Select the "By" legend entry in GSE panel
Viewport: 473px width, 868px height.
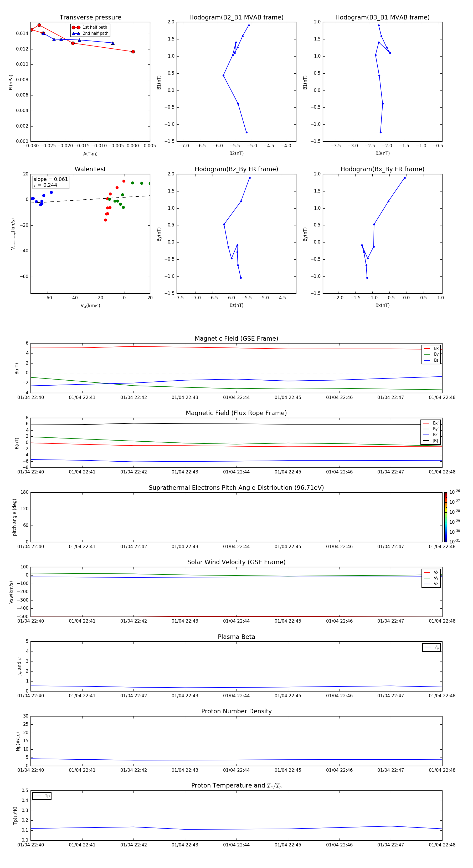pyautogui.click(x=431, y=355)
